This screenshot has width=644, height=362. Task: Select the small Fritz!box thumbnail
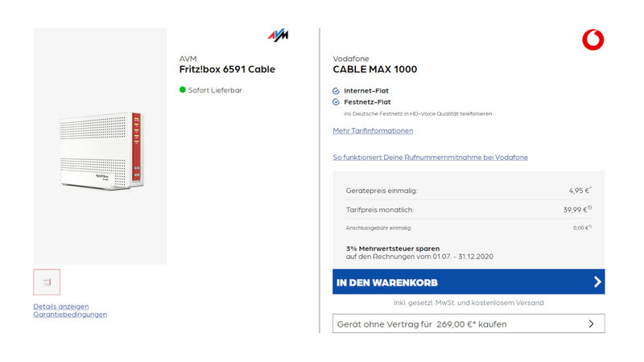(47, 282)
